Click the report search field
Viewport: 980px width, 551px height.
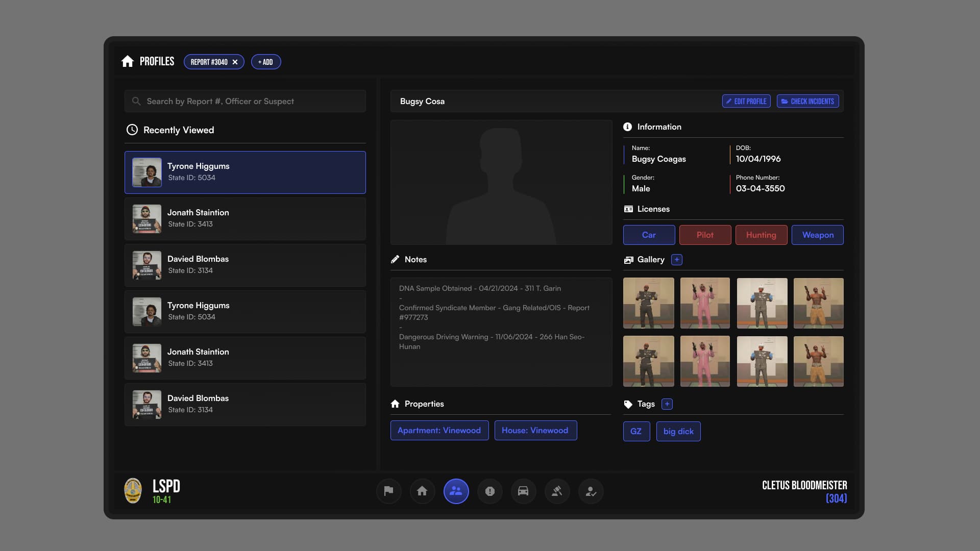tap(245, 101)
